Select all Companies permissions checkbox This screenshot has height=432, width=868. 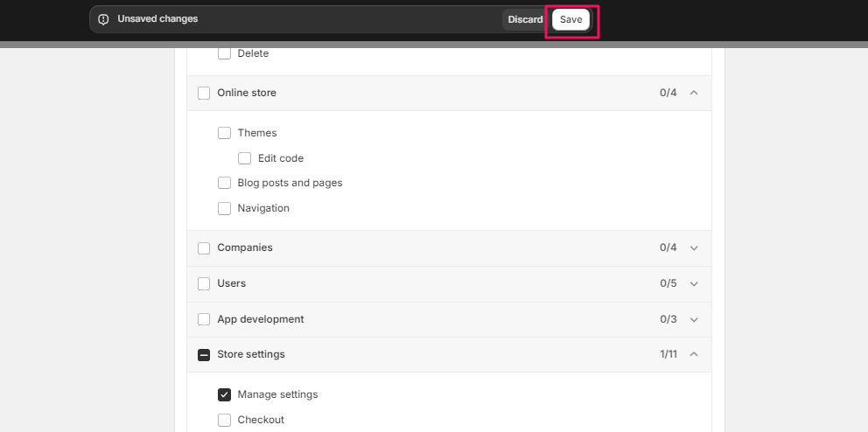pos(204,247)
